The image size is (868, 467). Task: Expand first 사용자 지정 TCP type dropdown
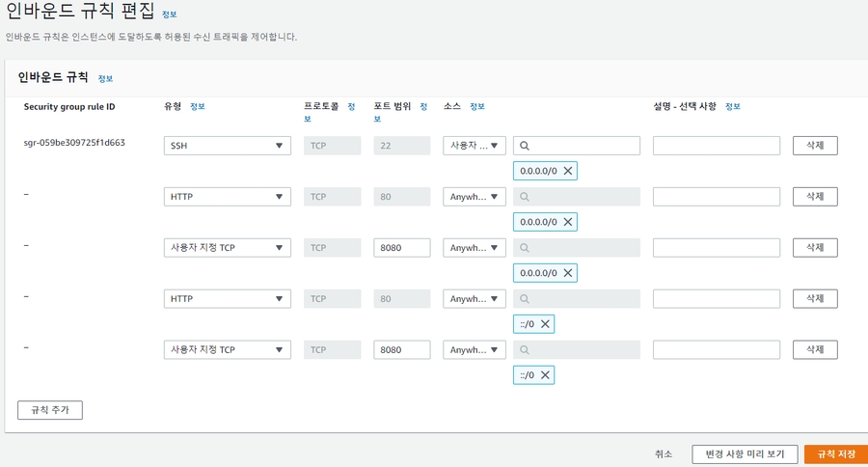227,248
